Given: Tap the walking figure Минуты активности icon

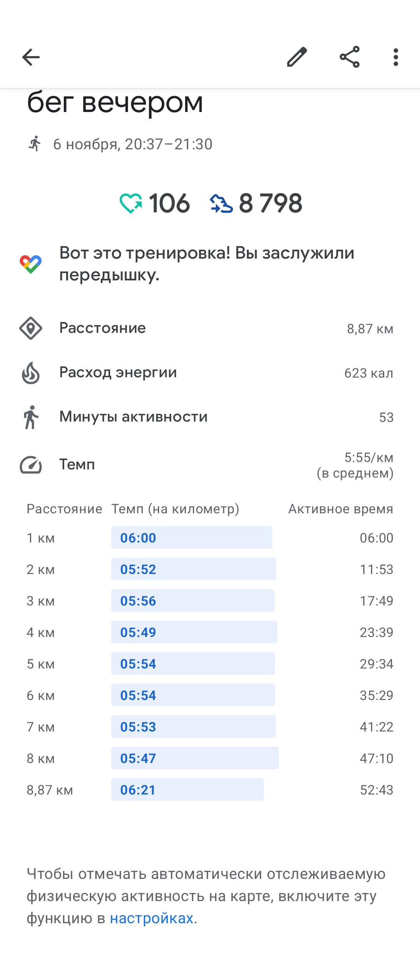Looking at the screenshot, I should point(31,417).
